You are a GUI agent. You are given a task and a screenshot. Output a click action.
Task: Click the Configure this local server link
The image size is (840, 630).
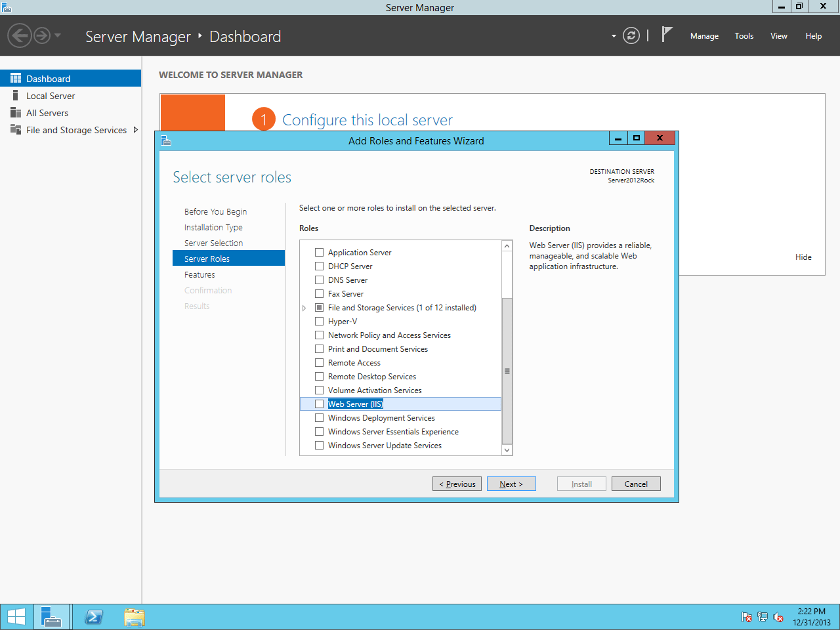[367, 120]
